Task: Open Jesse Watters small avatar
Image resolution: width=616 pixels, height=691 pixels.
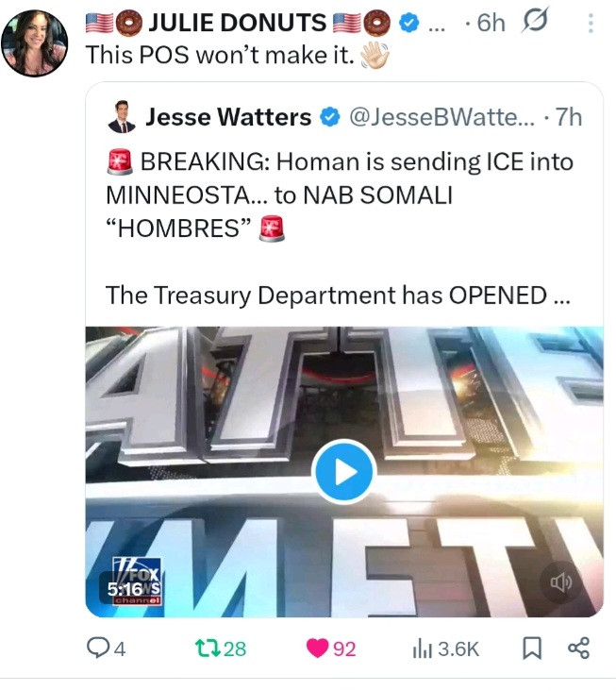Action: point(122,117)
